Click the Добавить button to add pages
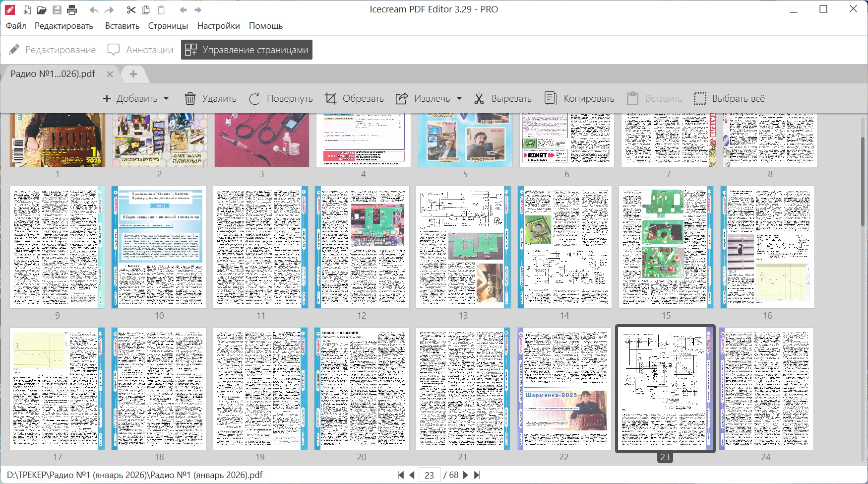This screenshot has width=868, height=484. coord(130,99)
